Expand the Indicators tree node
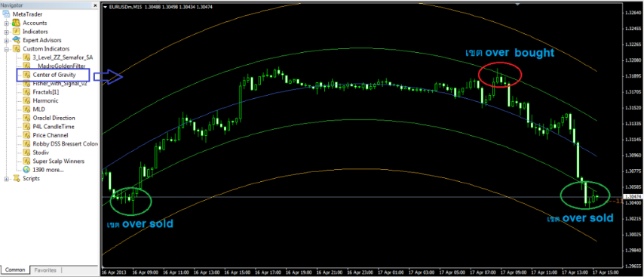The width and height of the screenshot is (644, 277). pos(6,32)
